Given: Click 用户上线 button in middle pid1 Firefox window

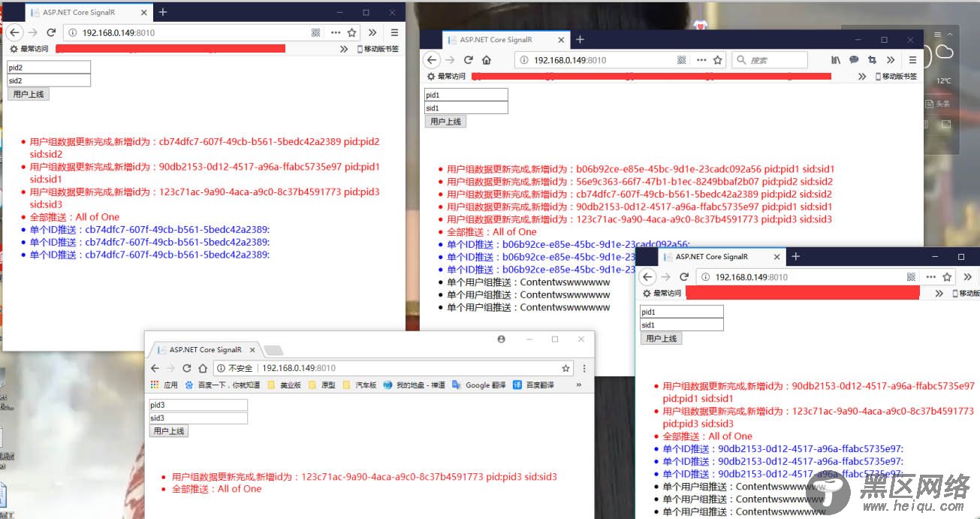Looking at the screenshot, I should point(445,122).
